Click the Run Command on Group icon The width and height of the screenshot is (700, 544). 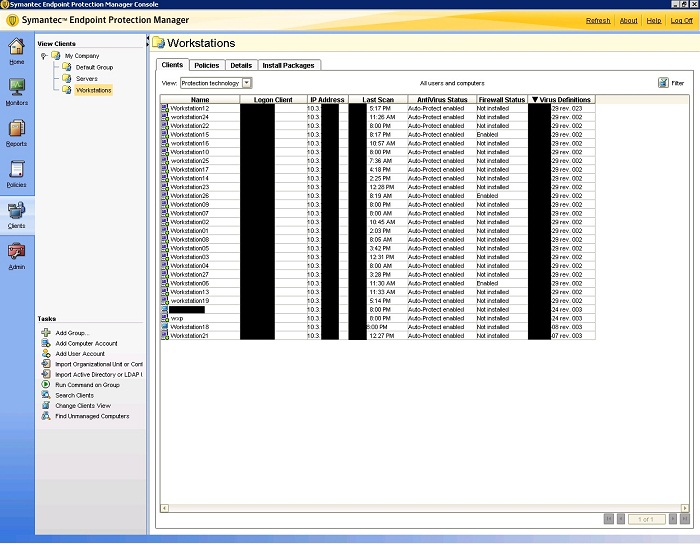[x=46, y=385]
